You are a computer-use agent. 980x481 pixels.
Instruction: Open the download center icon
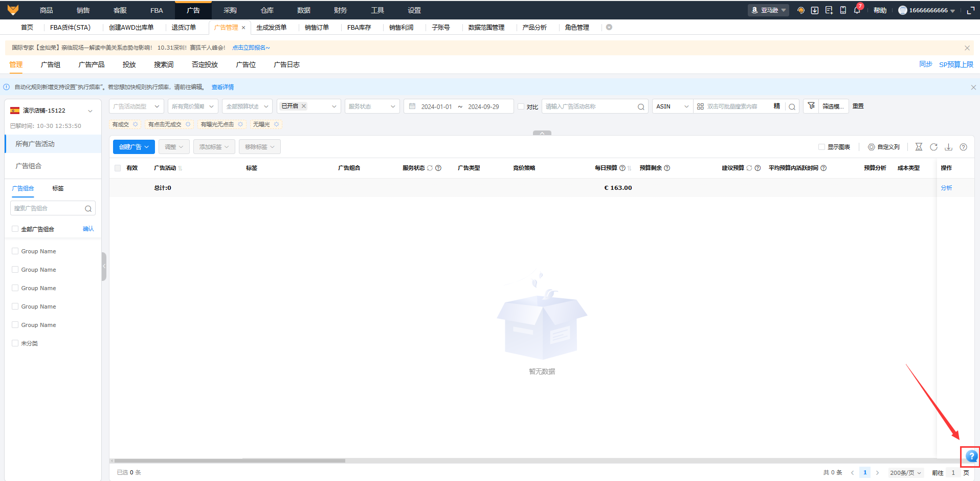point(815,10)
